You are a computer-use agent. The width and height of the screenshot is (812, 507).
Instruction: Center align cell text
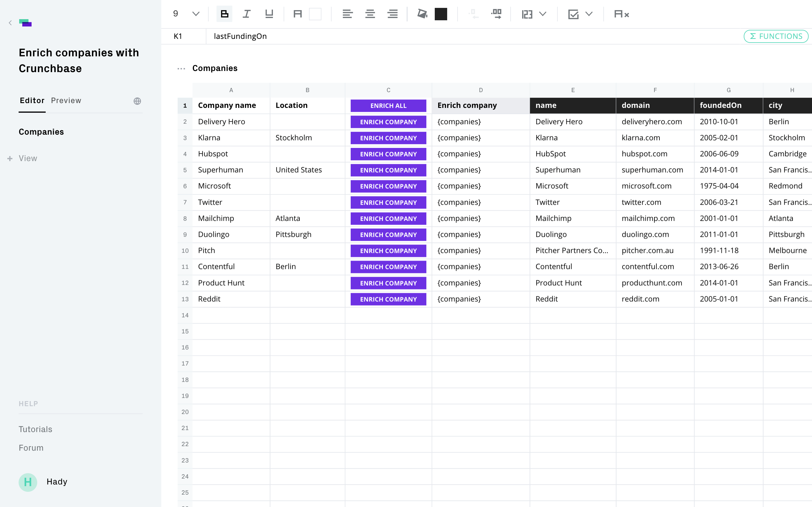pos(370,14)
